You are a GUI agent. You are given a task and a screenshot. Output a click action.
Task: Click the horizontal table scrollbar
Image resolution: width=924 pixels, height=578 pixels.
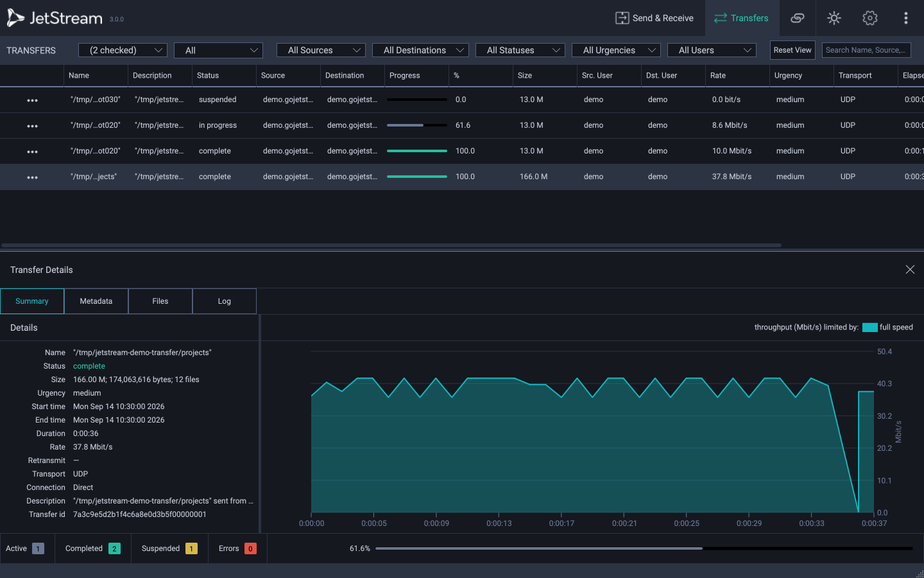pos(391,245)
